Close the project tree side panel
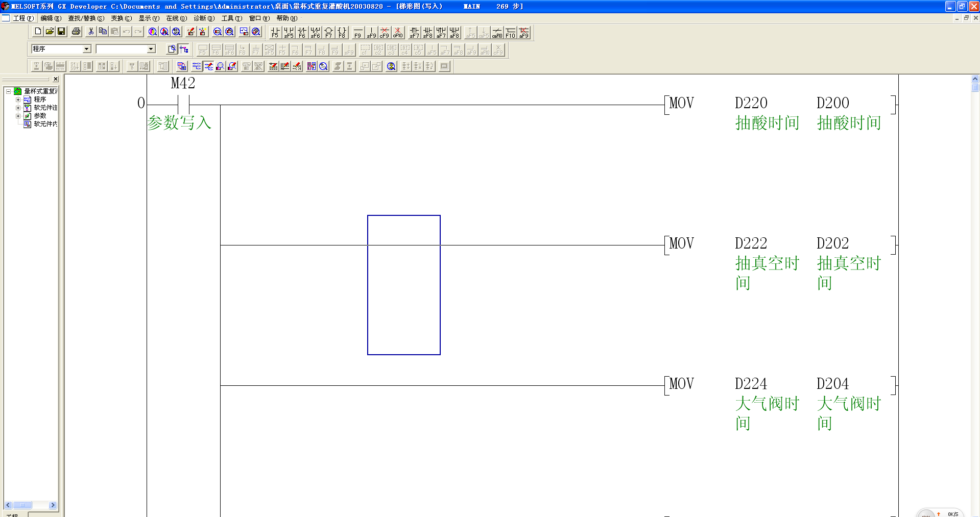Viewport: 980px width, 517px height. (x=56, y=79)
